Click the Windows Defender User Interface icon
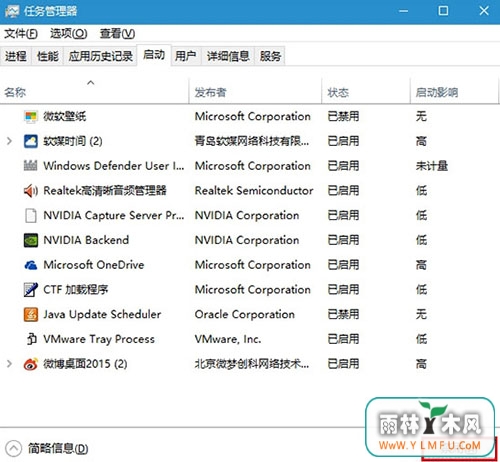 point(31,166)
